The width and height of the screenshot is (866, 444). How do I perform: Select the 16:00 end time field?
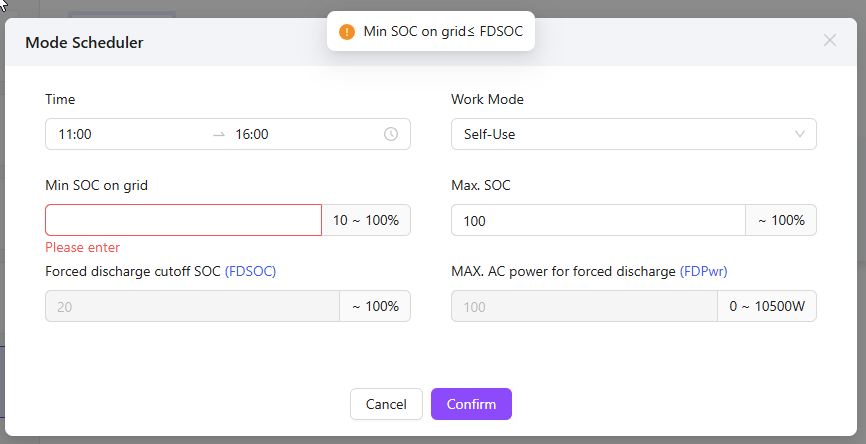click(x=290, y=134)
